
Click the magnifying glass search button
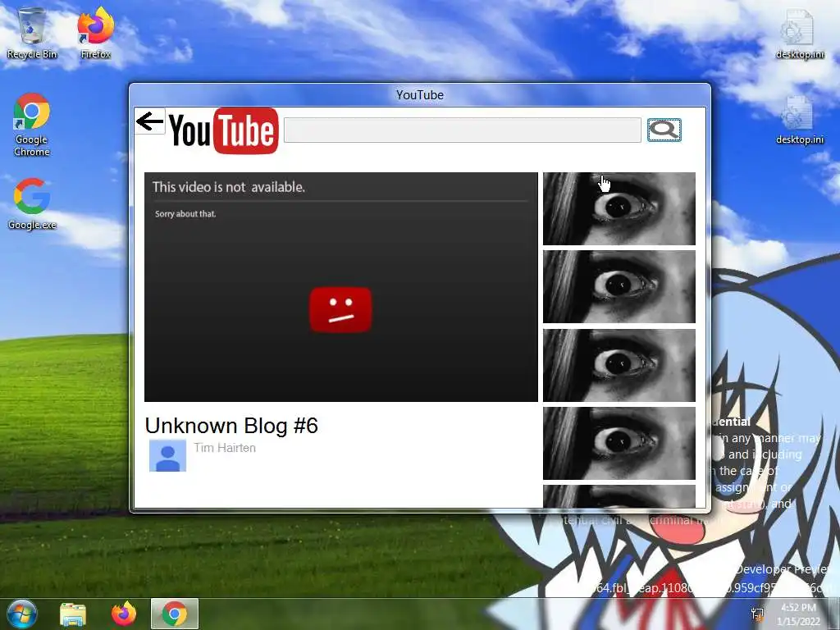(x=664, y=130)
